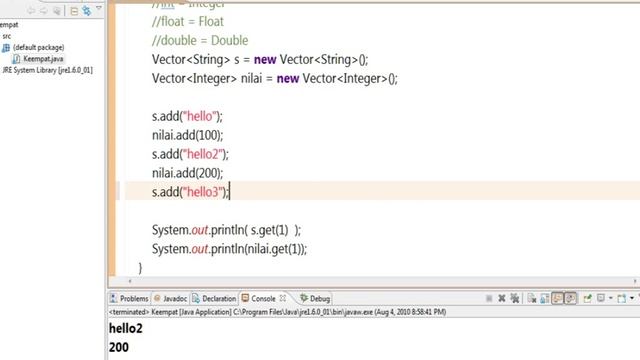Screen dimensions: 640x360
Task: Click the Keempat.java file icon
Action: tap(16, 59)
